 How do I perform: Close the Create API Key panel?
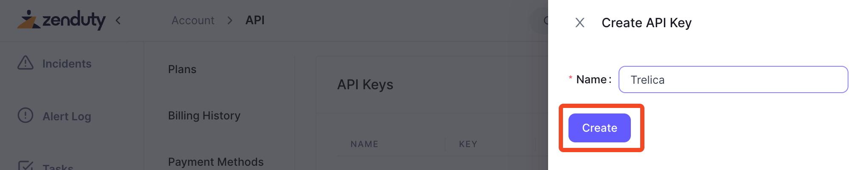[x=580, y=23]
